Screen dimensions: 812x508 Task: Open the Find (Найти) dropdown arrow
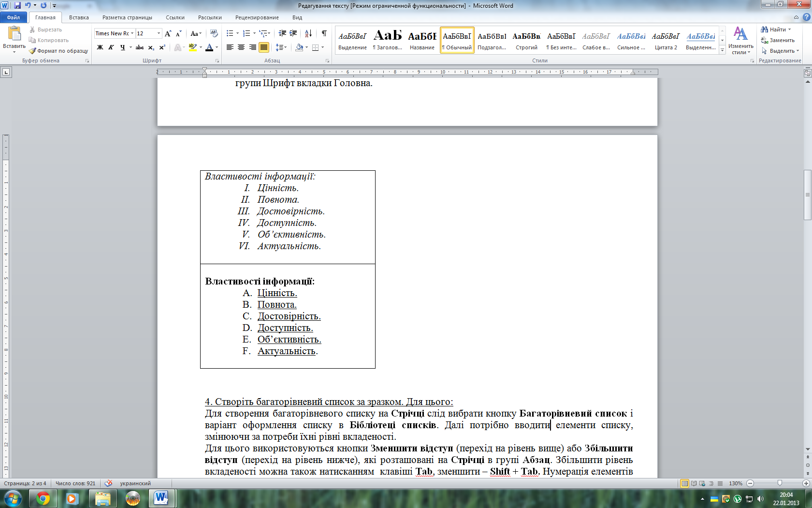[790, 30]
